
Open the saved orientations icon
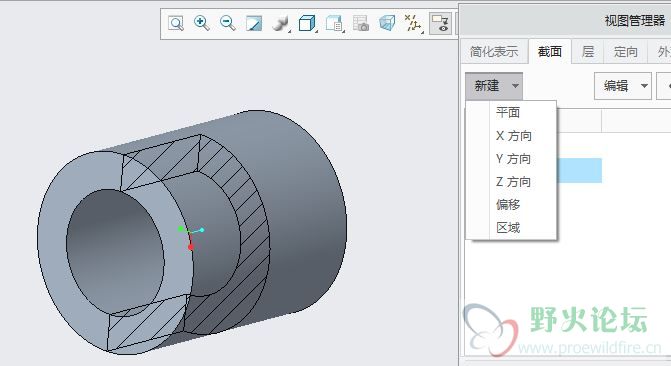click(x=334, y=24)
